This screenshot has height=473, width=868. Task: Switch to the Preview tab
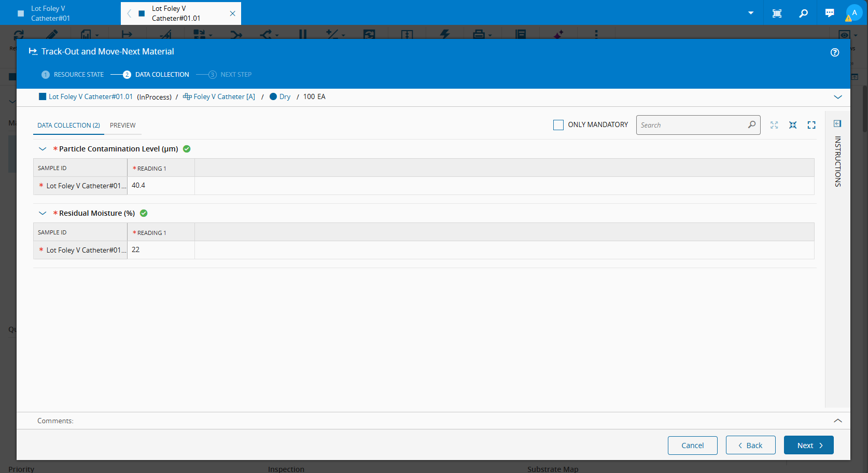[x=123, y=126]
